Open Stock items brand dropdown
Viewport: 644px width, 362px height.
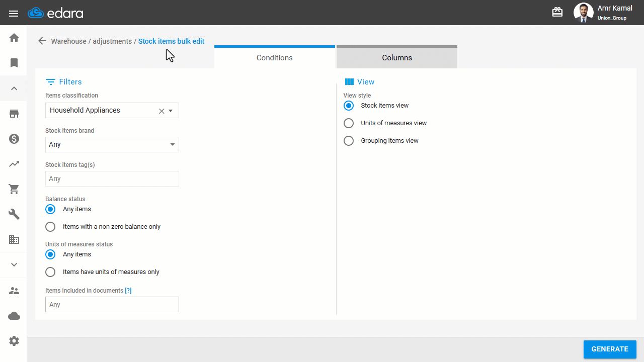(x=112, y=144)
